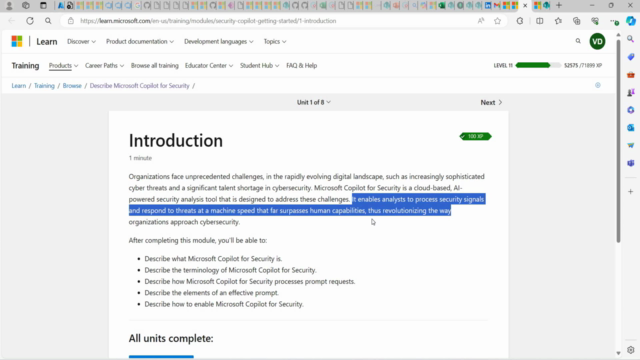Click the Introduction heading
The height and width of the screenshot is (360, 640).
click(x=176, y=140)
